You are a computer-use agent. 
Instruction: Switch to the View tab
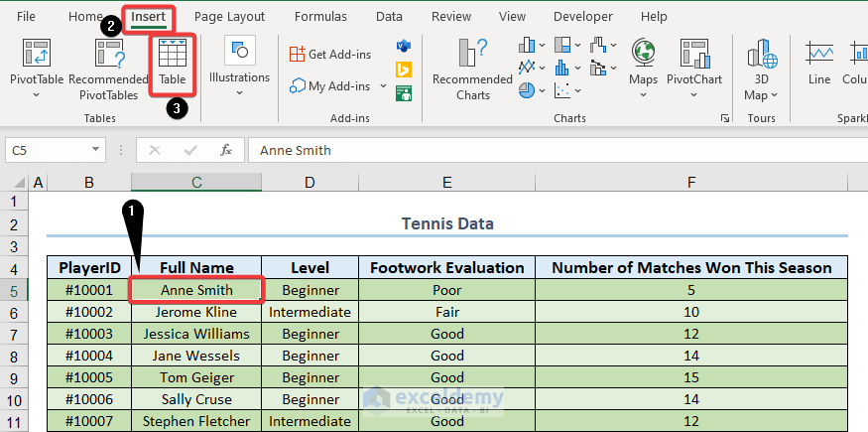pyautogui.click(x=512, y=17)
